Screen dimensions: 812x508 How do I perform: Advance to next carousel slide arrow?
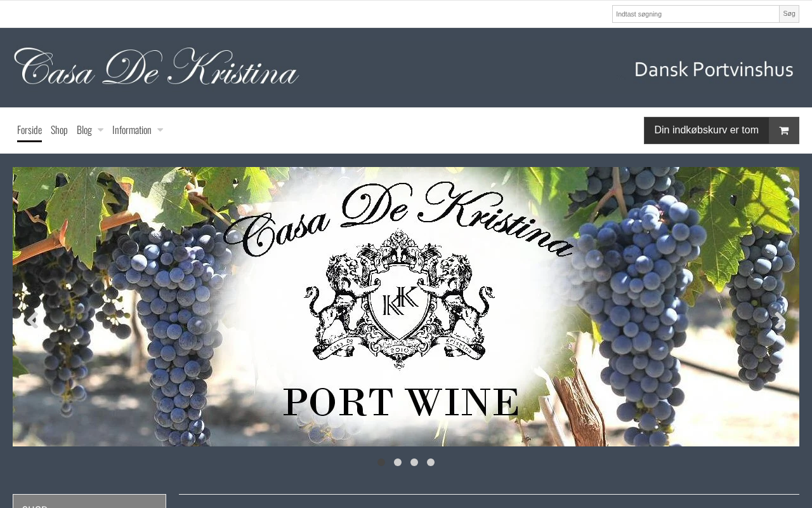click(x=779, y=319)
